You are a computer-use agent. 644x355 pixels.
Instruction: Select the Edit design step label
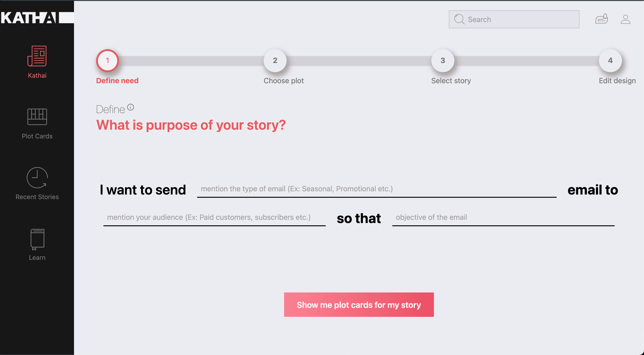[617, 81]
